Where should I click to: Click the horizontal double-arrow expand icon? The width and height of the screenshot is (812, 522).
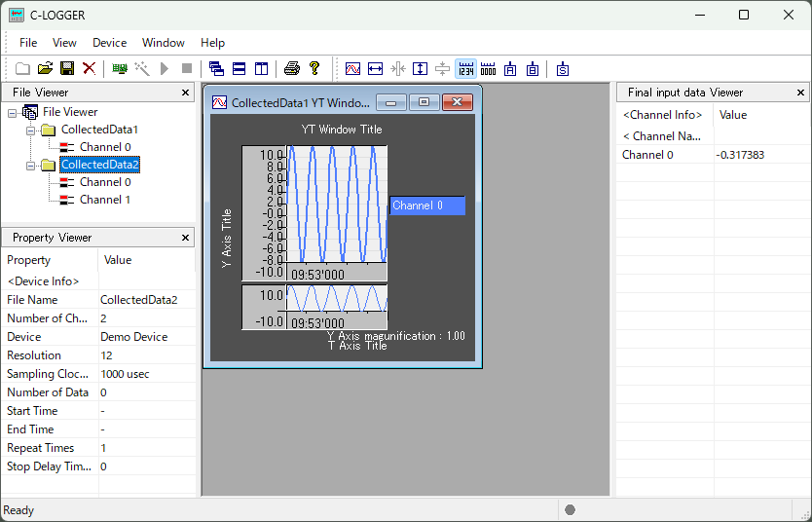coord(375,68)
